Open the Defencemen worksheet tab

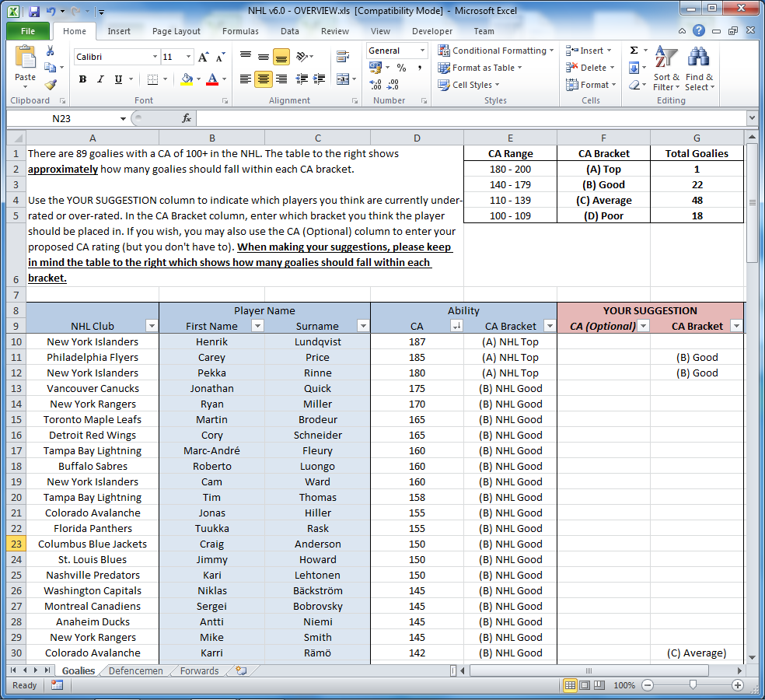point(135,670)
